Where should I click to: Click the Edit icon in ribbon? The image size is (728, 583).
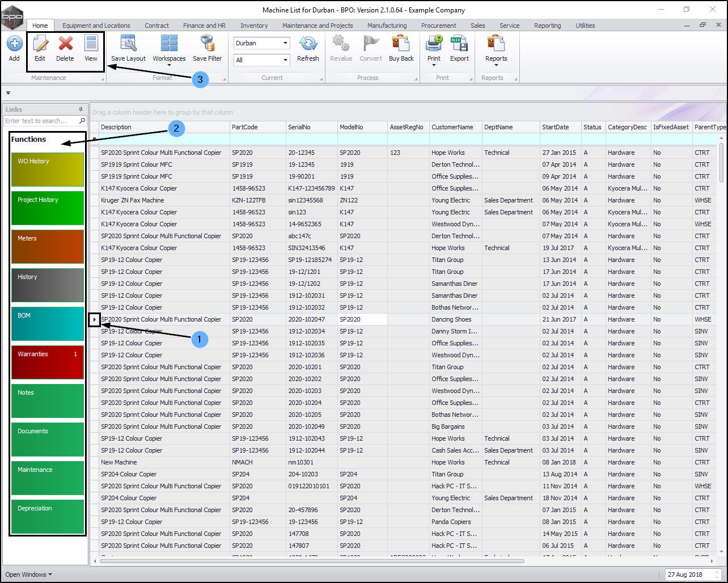pos(40,44)
